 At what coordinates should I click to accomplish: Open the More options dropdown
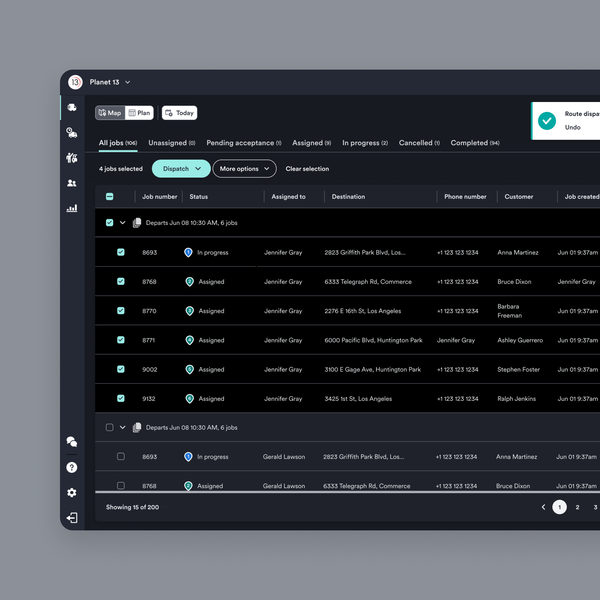pyautogui.click(x=244, y=169)
